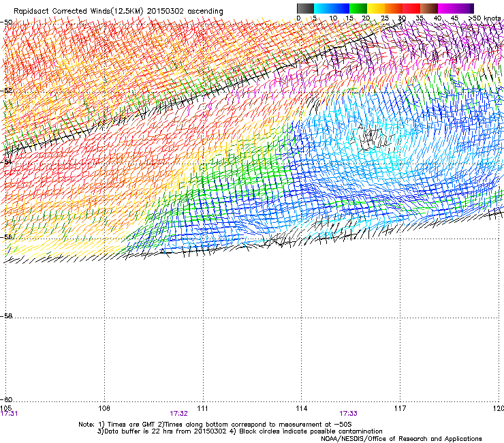Click the -56 latitude axis label

[x=6, y=236]
